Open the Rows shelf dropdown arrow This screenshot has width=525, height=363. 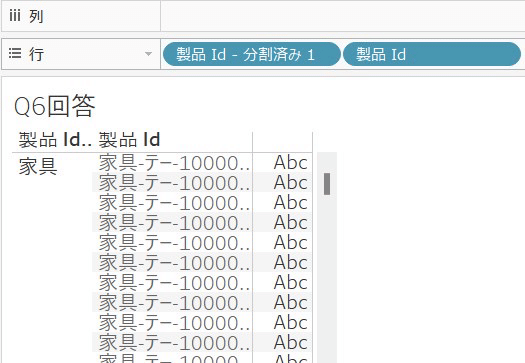click(148, 54)
